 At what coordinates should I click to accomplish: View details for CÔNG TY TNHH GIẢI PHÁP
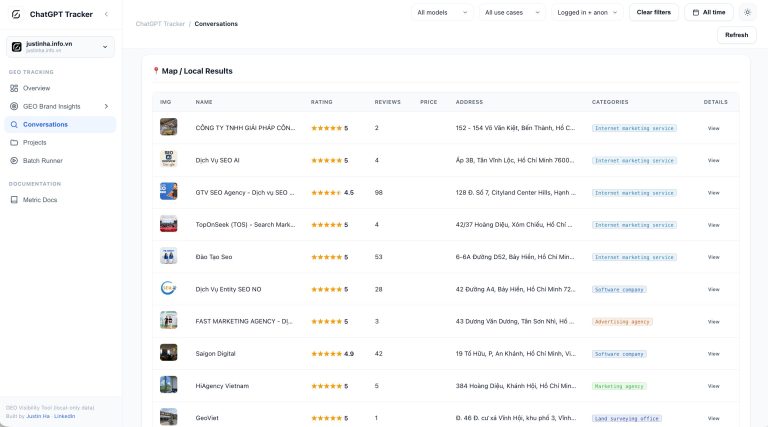[x=714, y=128]
